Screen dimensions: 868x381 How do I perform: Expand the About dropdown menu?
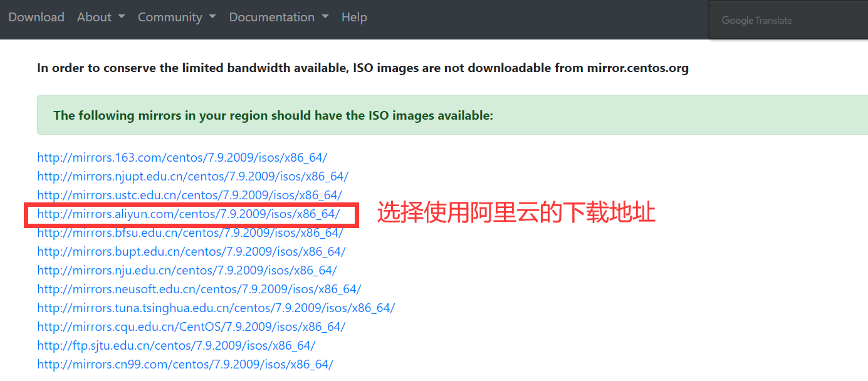101,18
